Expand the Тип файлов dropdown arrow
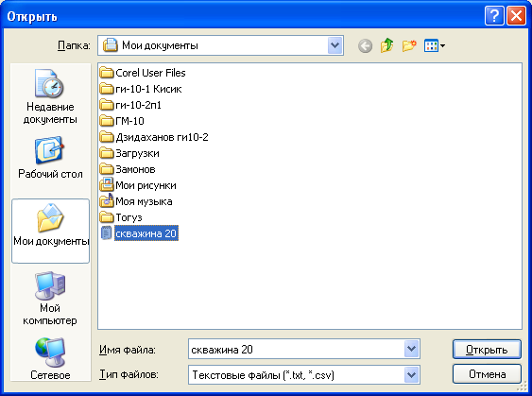532x396 pixels. (411, 374)
